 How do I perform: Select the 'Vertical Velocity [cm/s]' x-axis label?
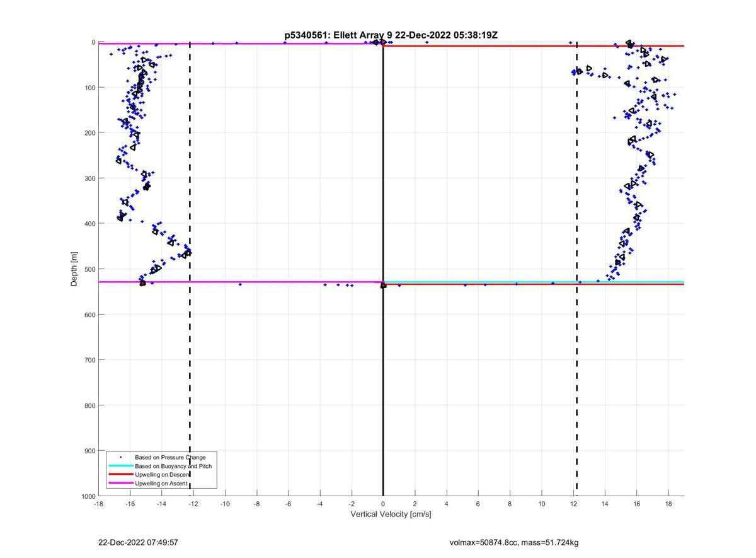(391, 514)
